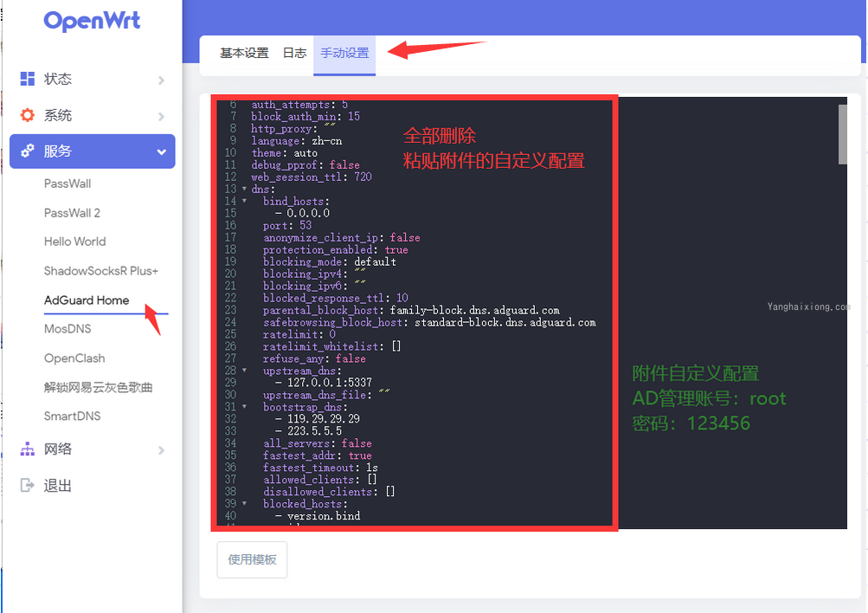
Task: Open the 状态 menu
Action: point(93,79)
